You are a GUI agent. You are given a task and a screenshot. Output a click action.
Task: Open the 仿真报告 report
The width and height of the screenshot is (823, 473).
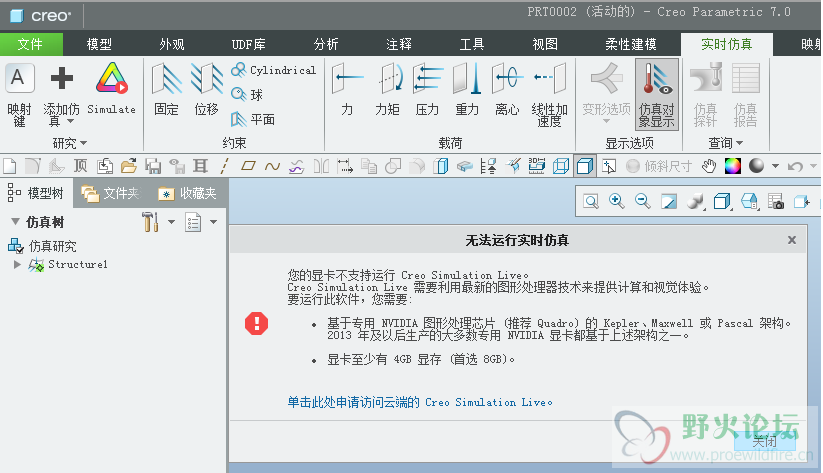pyautogui.click(x=745, y=94)
